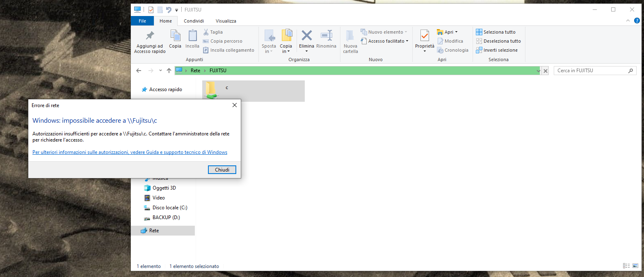
Task: Click the Rinomina icon
Action: click(x=326, y=35)
